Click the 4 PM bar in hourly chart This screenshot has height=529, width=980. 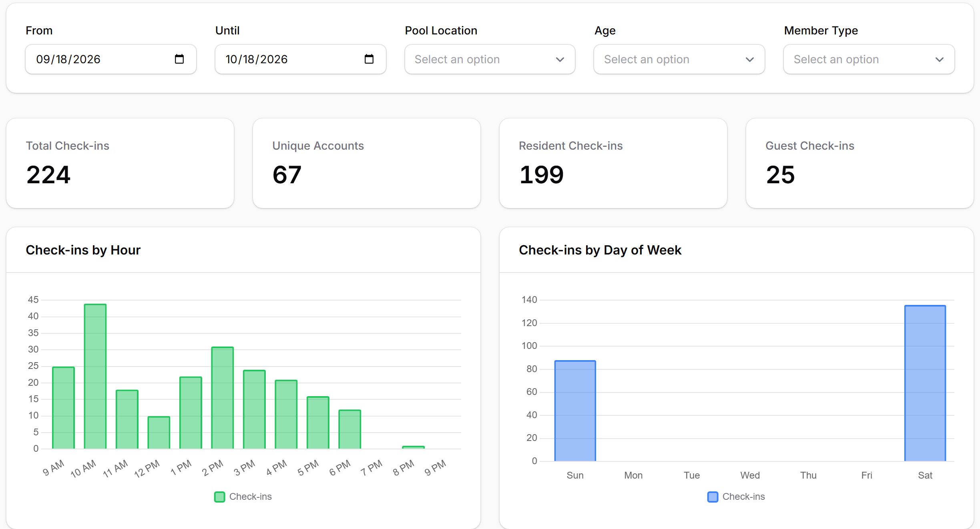tap(286, 414)
